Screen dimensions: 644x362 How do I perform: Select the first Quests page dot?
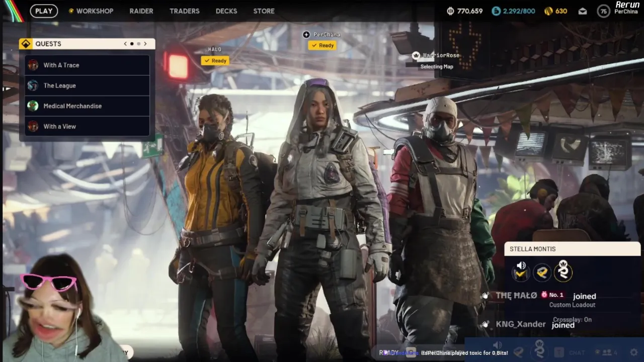(132, 44)
